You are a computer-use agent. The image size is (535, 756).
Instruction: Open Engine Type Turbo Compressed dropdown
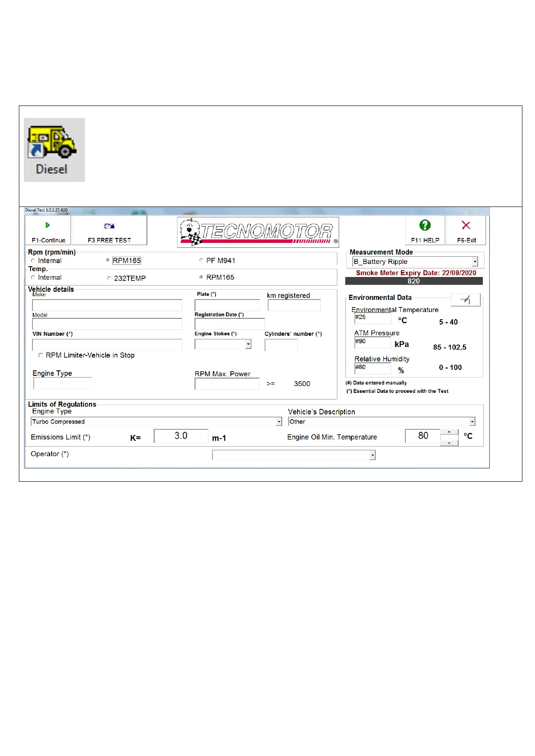pos(279,422)
